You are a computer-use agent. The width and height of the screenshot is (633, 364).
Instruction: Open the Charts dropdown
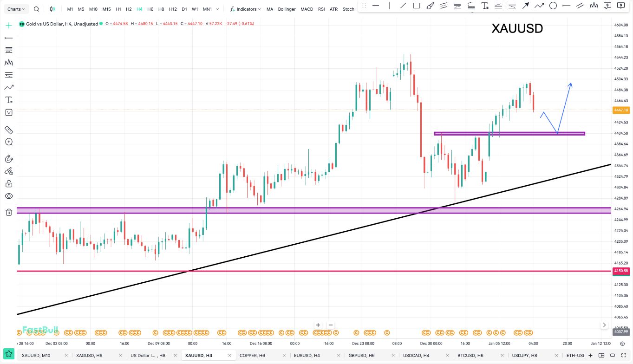17,9
